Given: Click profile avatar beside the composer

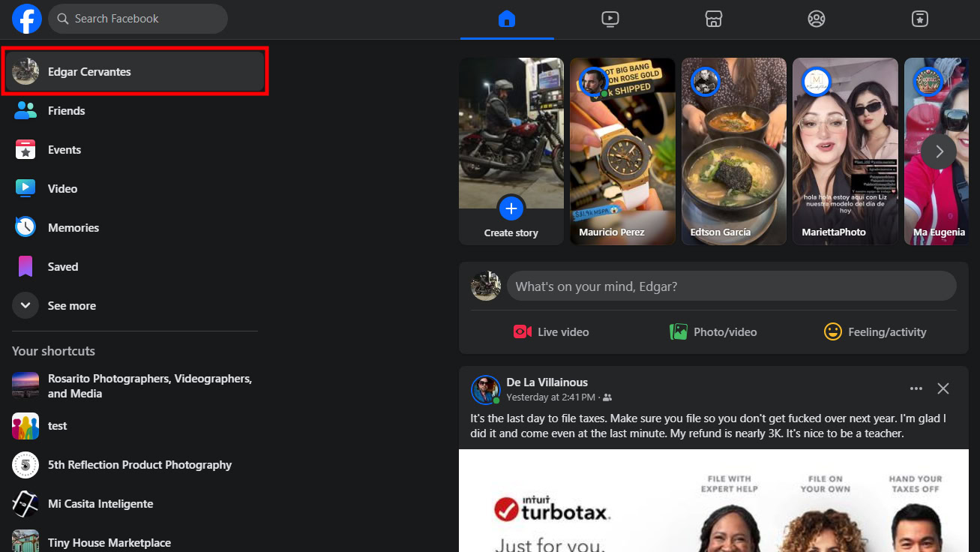Looking at the screenshot, I should pos(485,286).
